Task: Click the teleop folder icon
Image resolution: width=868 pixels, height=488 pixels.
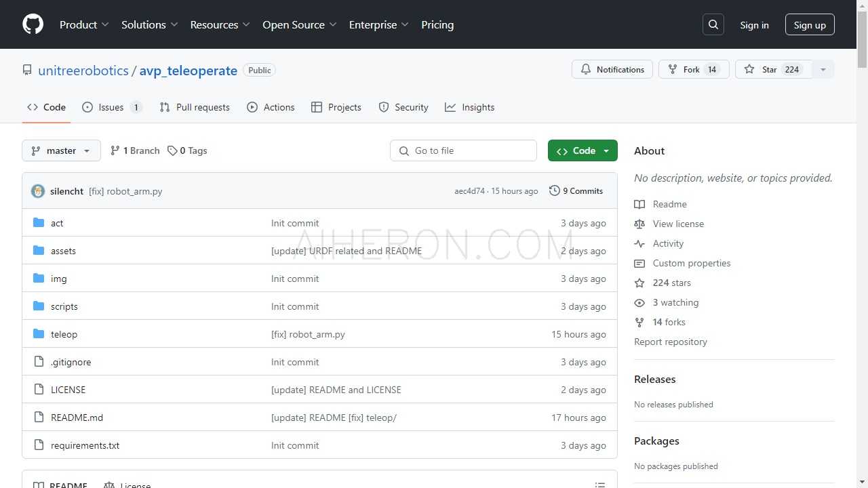Action: 39,334
